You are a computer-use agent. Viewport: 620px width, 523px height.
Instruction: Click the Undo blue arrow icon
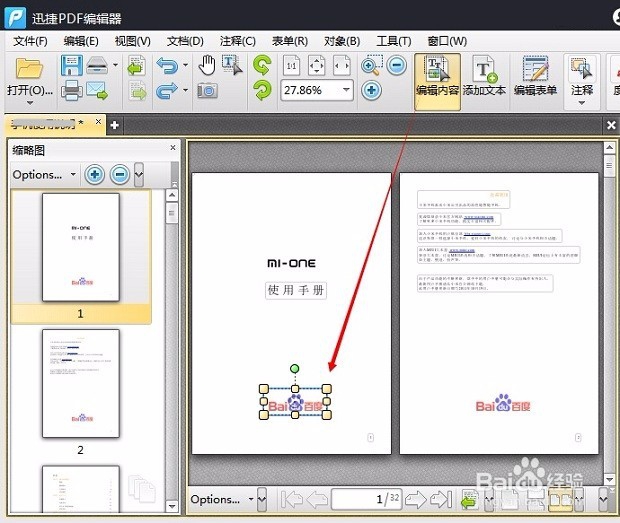pyautogui.click(x=168, y=65)
